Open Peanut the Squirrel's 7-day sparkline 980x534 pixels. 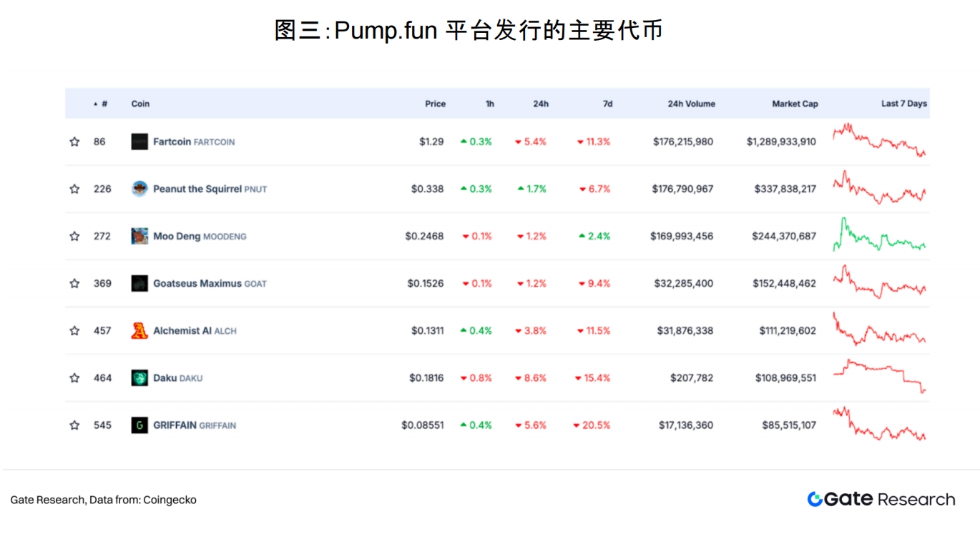[x=880, y=187]
